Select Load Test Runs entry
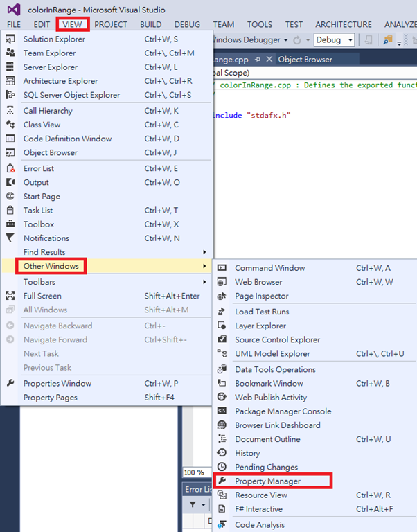The image size is (417, 532). pos(314,312)
